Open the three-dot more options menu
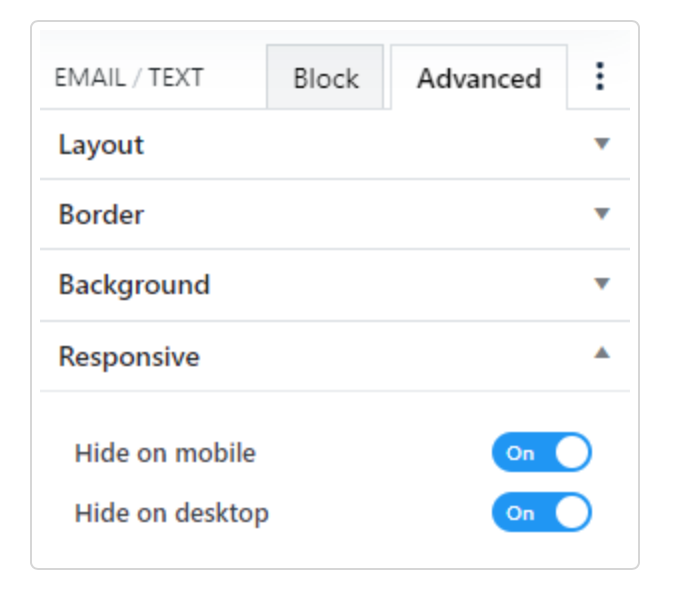 coord(599,77)
